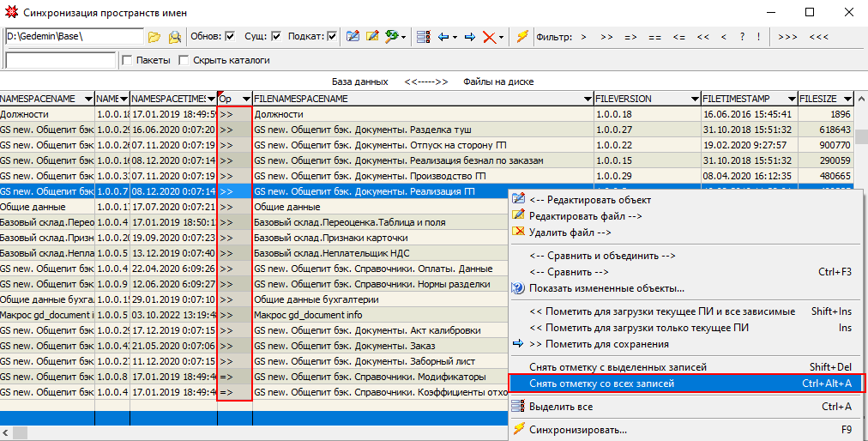
Task: Toggle the Подкат checkbox
Action: pyautogui.click(x=332, y=37)
